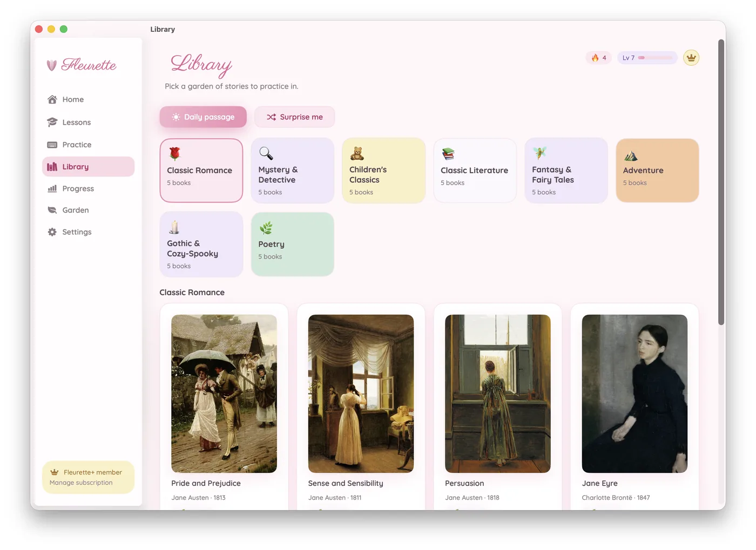Click the teddy bear Children's Classics icon
The width and height of the screenshot is (756, 550).
click(x=357, y=153)
